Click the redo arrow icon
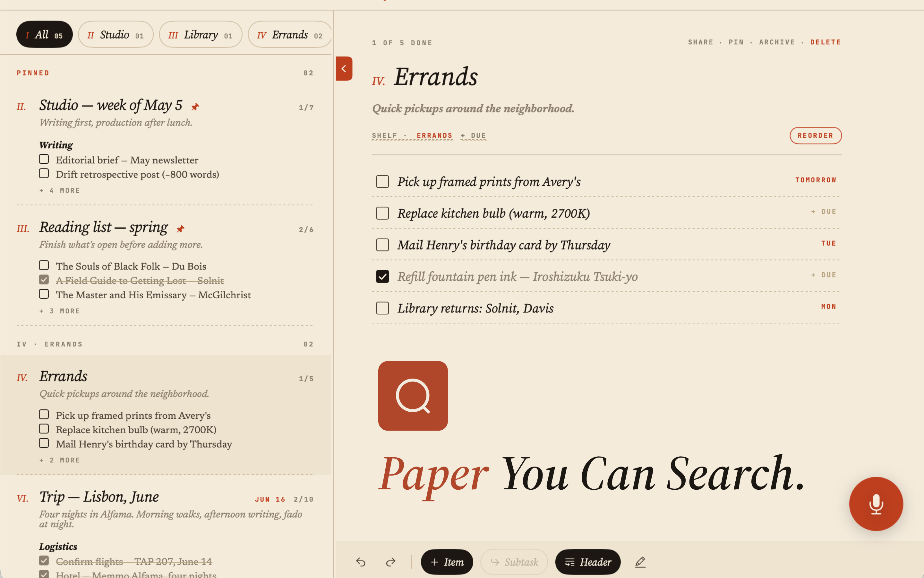924x578 pixels. pyautogui.click(x=390, y=562)
